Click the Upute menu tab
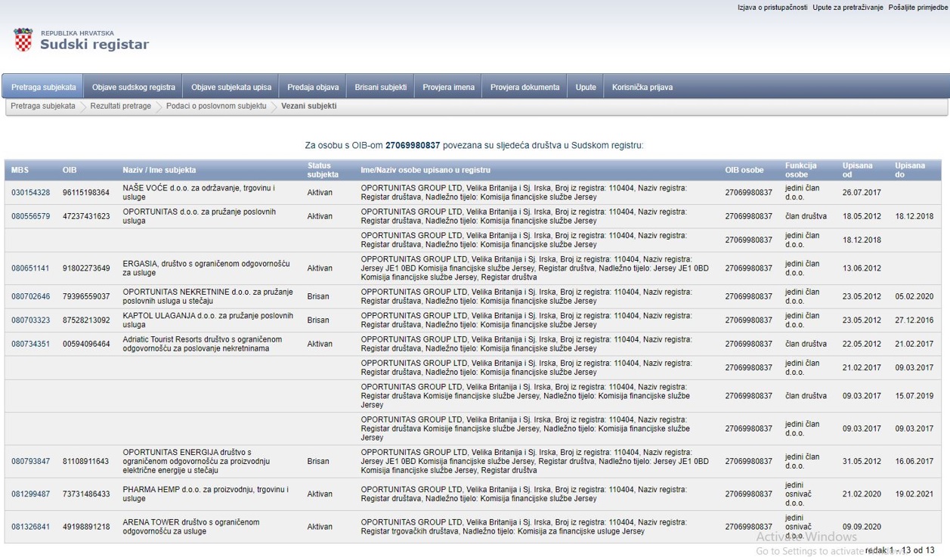This screenshot has height=560, width=950. coord(585,87)
